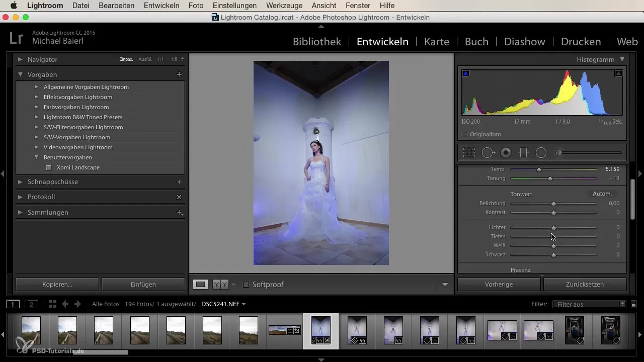Viewport: 644px width, 362px height.
Task: Toggle shadow clipping indicator in histogram
Action: (x=465, y=73)
